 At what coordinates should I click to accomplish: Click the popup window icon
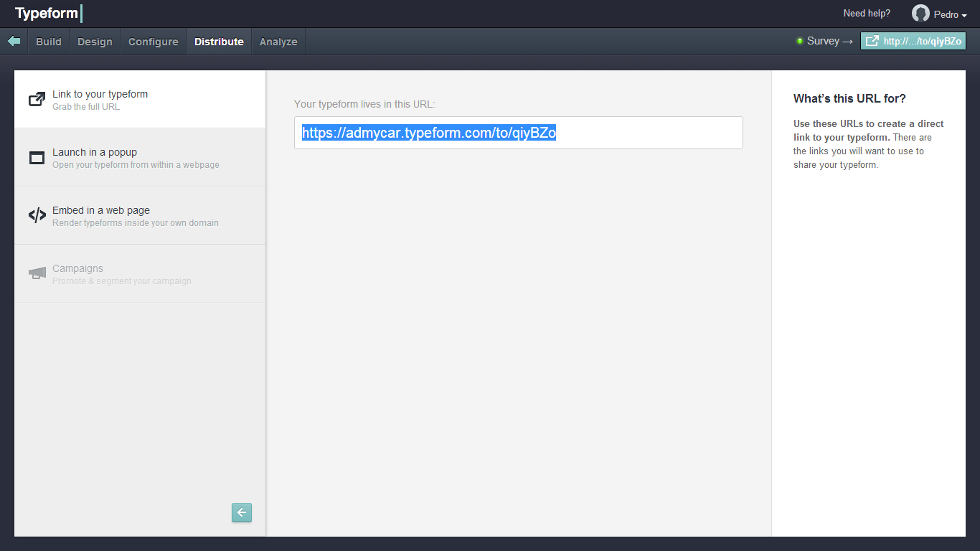pos(37,158)
